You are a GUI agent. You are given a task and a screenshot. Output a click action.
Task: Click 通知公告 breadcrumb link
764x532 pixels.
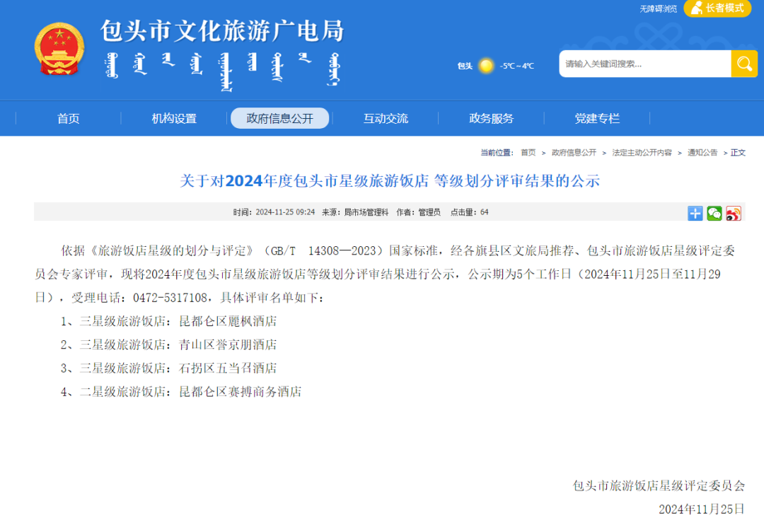coord(702,153)
